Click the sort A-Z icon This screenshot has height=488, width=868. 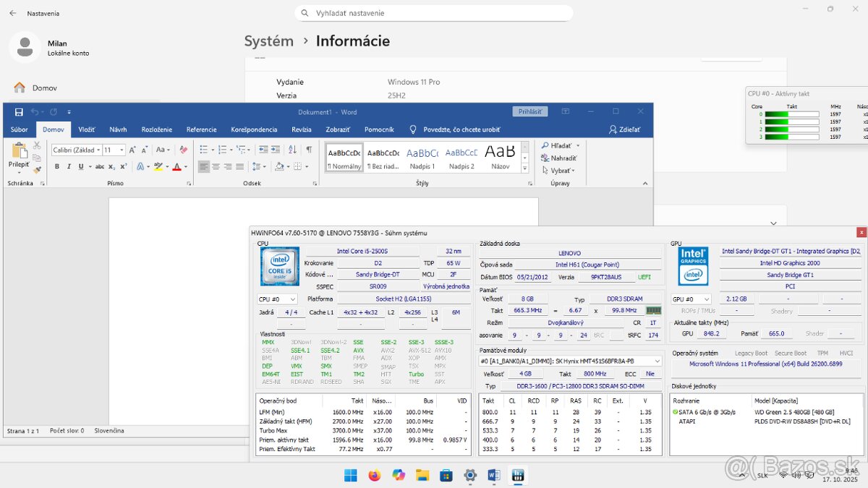point(292,150)
